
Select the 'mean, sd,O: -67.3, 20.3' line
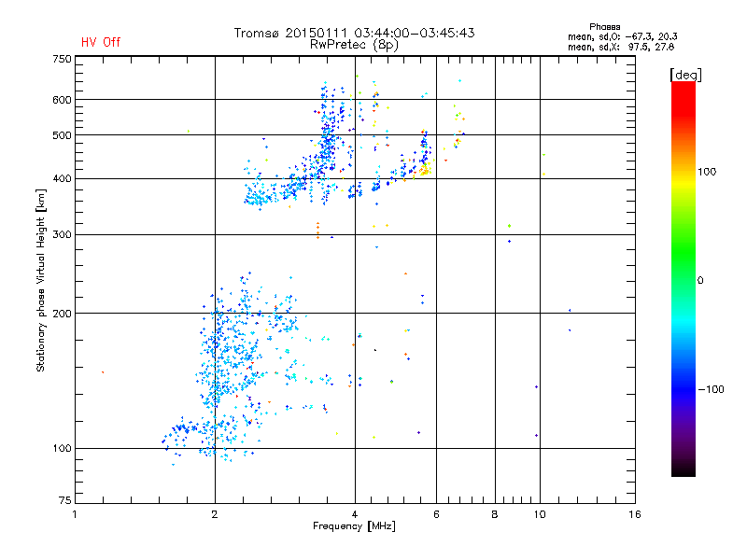point(622,36)
